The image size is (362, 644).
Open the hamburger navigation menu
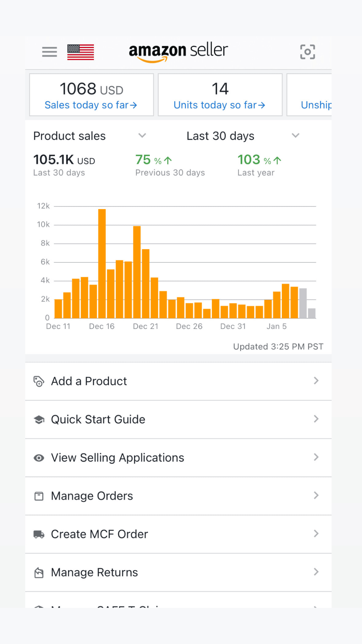click(x=50, y=52)
